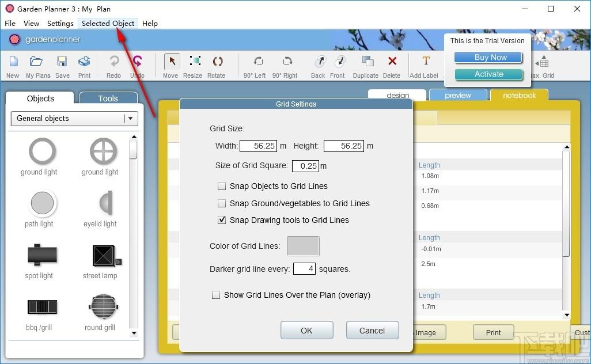Open the Color of Grid Lines swatch

coord(303,246)
